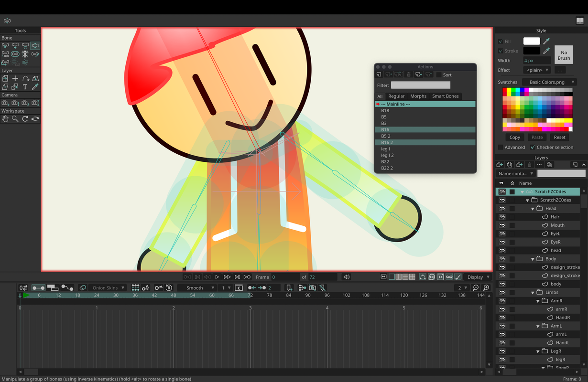588x382 pixels.
Task: Click the No Brush button
Action: click(564, 55)
